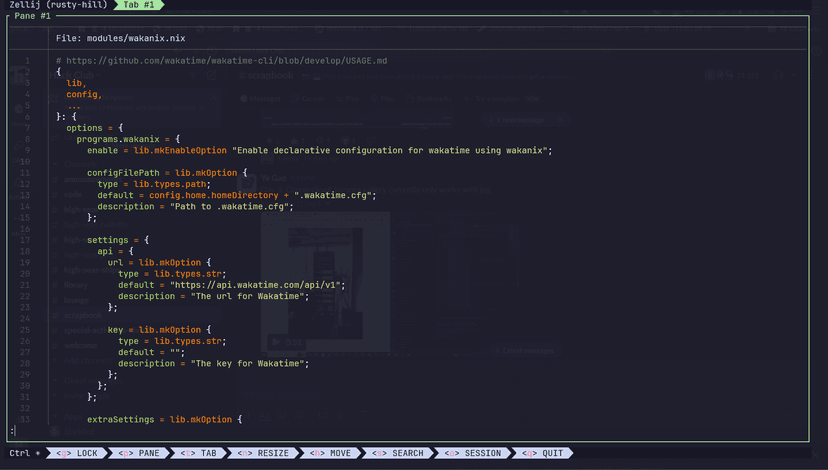Activate RESIZE mode in status bar

coord(263,453)
